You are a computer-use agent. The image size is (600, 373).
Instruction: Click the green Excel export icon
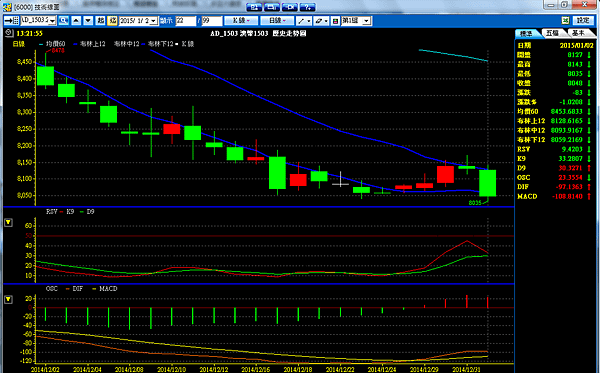point(565,21)
